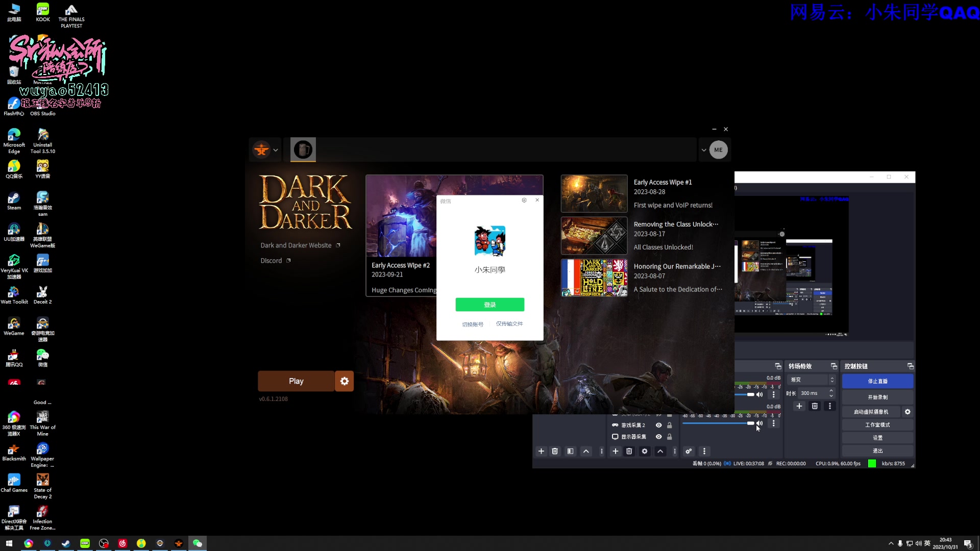The height and width of the screenshot is (551, 980).
Task: Open transition properties dots menu
Action: tap(830, 406)
